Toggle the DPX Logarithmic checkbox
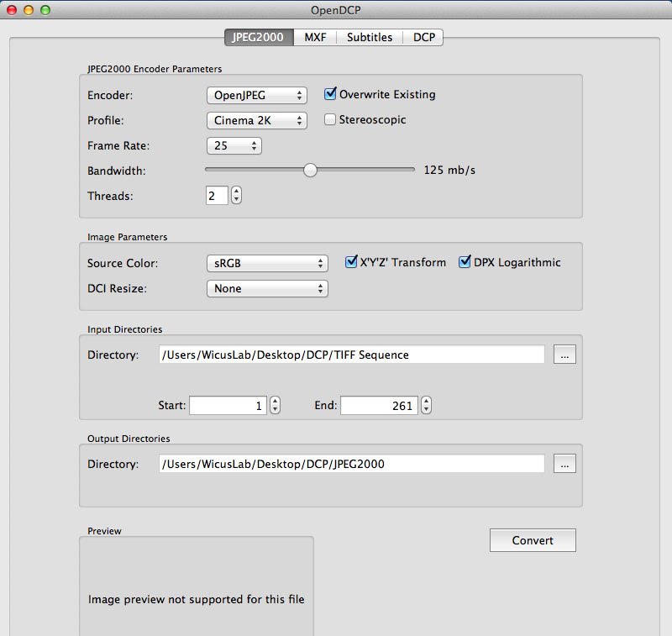 click(x=465, y=262)
